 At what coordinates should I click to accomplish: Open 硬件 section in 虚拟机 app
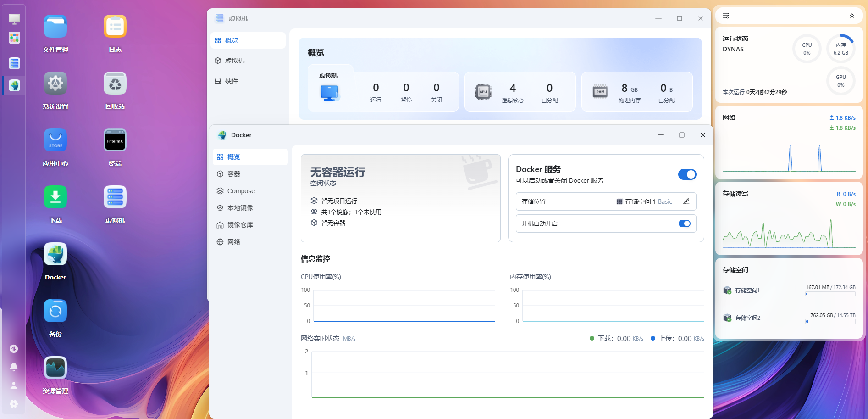click(x=232, y=80)
